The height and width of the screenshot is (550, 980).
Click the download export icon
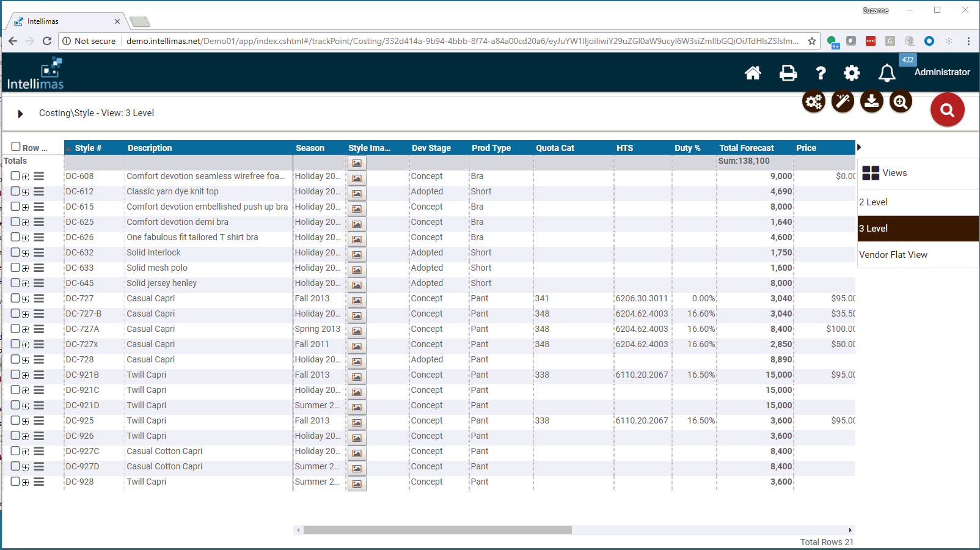[x=871, y=101]
